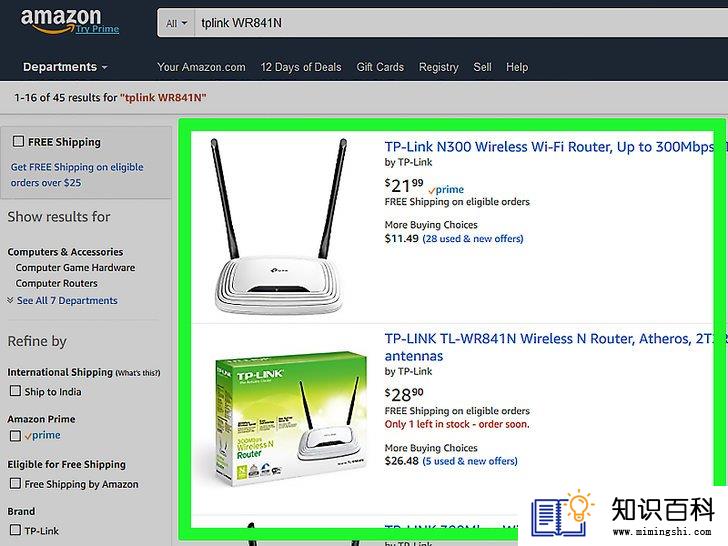Image resolution: width=728 pixels, height=546 pixels.
Task: Enable the Ship to India checkbox
Action: pyautogui.click(x=15, y=391)
